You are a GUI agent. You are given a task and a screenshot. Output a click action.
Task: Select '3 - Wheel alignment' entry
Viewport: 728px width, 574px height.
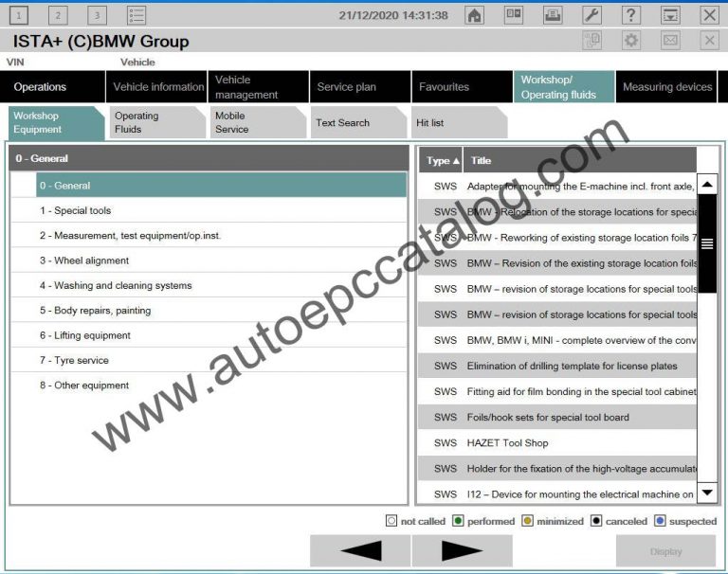point(209,260)
